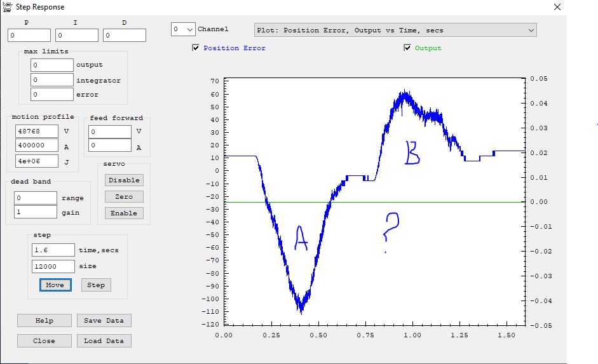
Task: Click the motion profile V field
Action: coord(37,131)
